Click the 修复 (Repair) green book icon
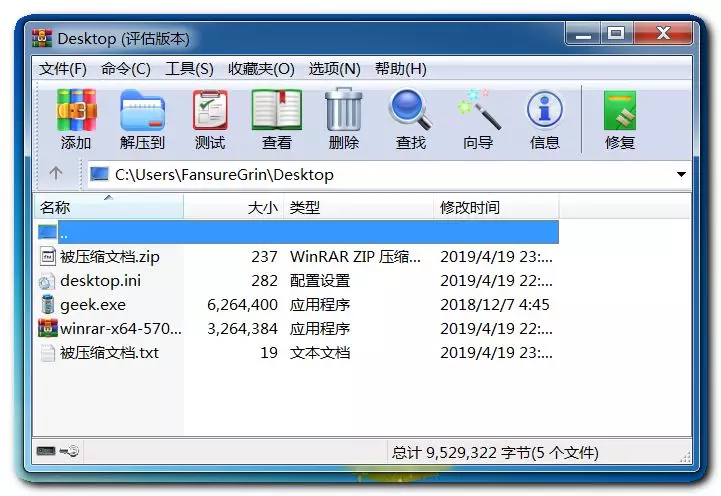This screenshot has height=496, width=721. [x=620, y=111]
